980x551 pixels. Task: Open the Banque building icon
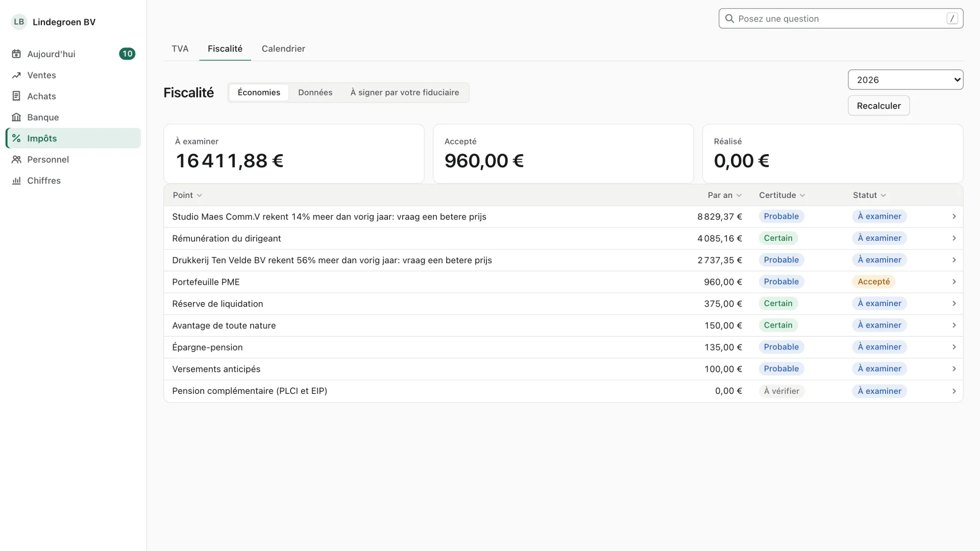point(16,117)
